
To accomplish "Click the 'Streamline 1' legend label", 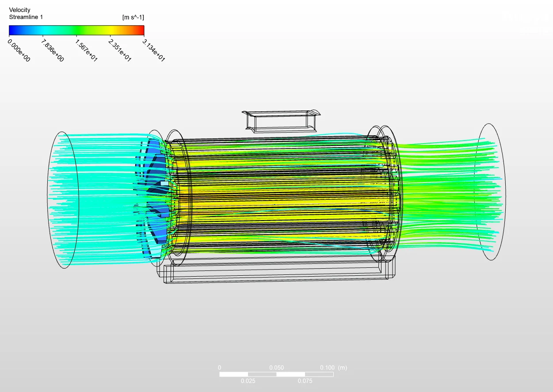I will [x=26, y=17].
